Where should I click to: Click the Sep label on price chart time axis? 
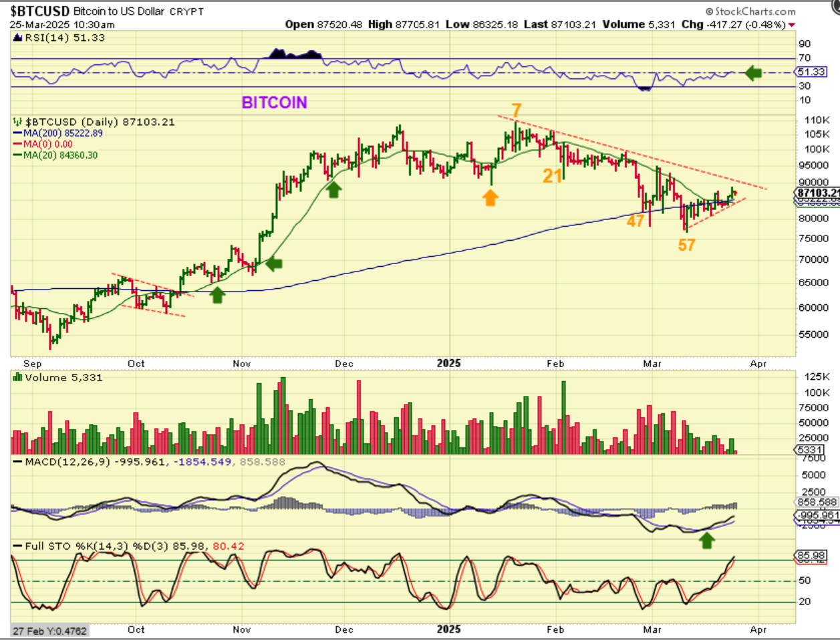pyautogui.click(x=32, y=364)
